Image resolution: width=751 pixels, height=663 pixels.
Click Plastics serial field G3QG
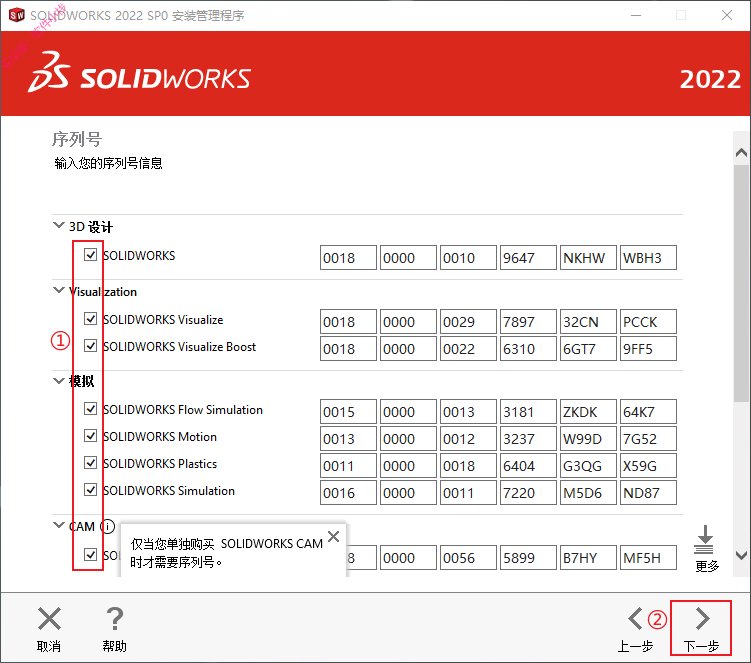588,466
